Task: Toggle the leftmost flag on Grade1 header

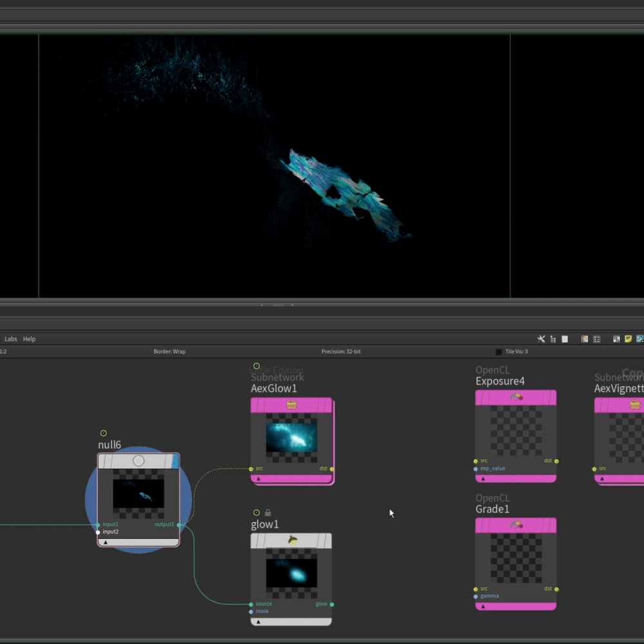Action: coord(480,526)
